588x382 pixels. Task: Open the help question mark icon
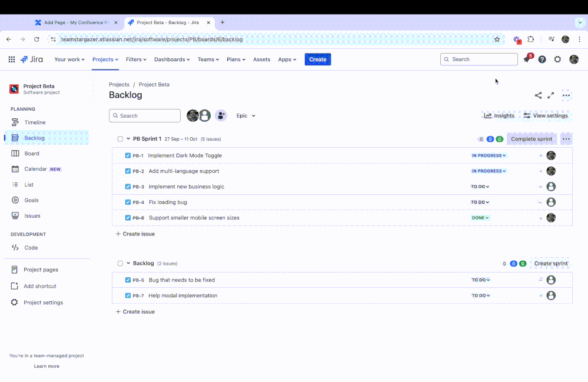click(x=542, y=59)
